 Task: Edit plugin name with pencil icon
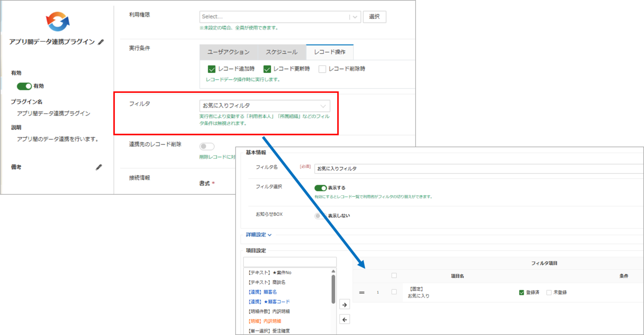pos(101,42)
